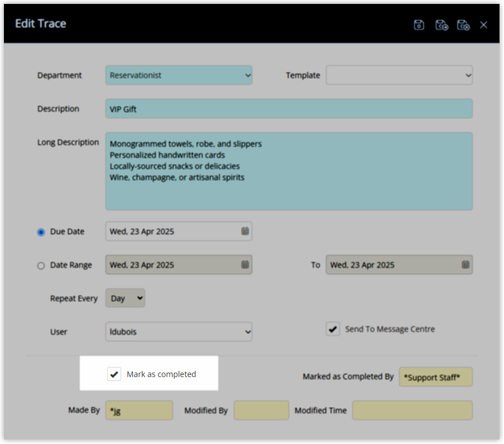Click the plain Save disk icon

tap(419, 25)
